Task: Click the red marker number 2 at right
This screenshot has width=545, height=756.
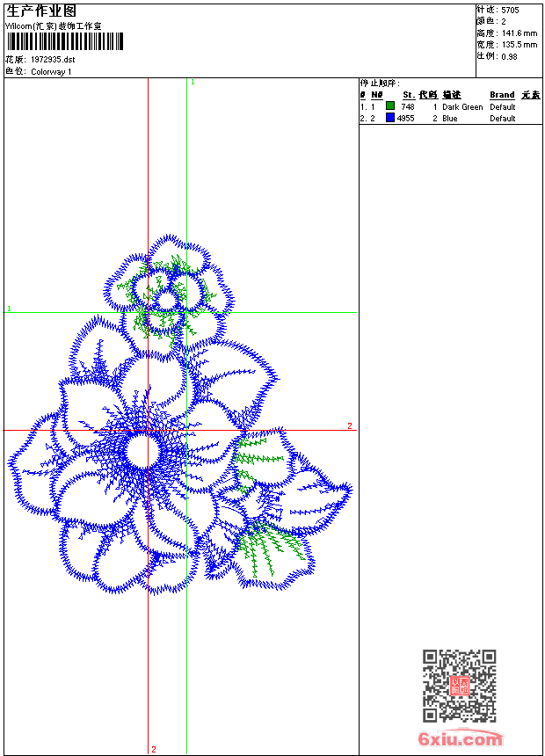Action: tap(349, 425)
